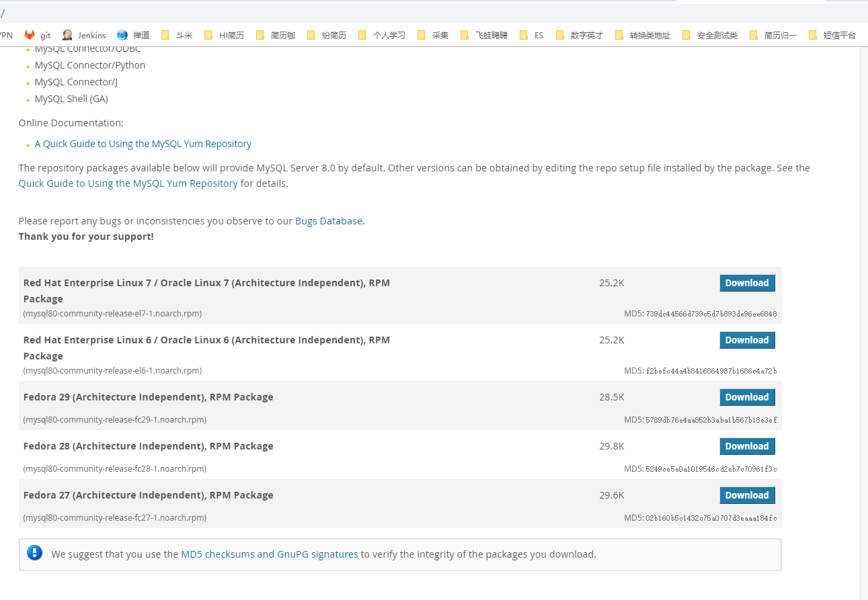Screen dimensions: 868x600
Task: Open the git bookmark with GitLab icon
Action: [38, 36]
